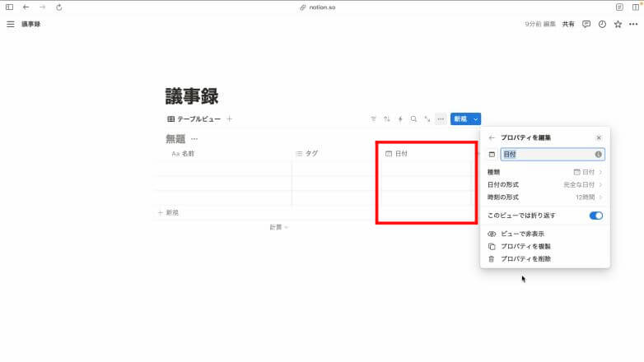This screenshot has height=362, width=644.
Task: Close the プロパティを編集 panel
Action: pyautogui.click(x=599, y=138)
